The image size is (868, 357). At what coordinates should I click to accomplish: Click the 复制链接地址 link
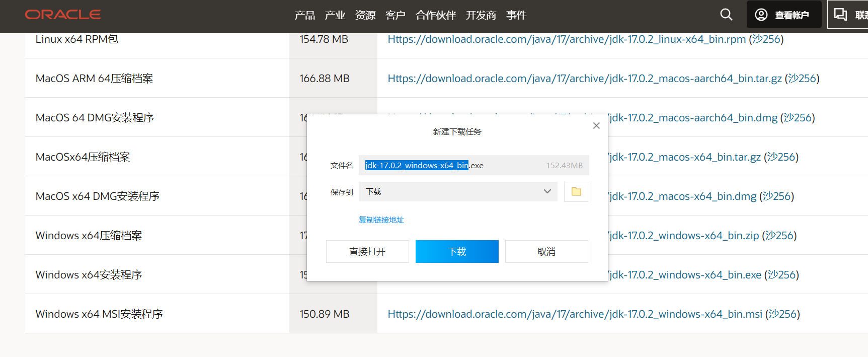381,220
